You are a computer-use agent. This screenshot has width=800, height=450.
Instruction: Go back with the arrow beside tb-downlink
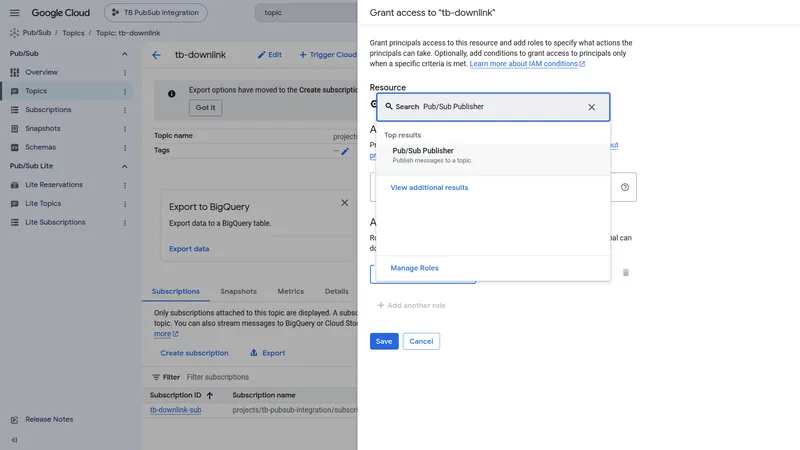click(156, 55)
